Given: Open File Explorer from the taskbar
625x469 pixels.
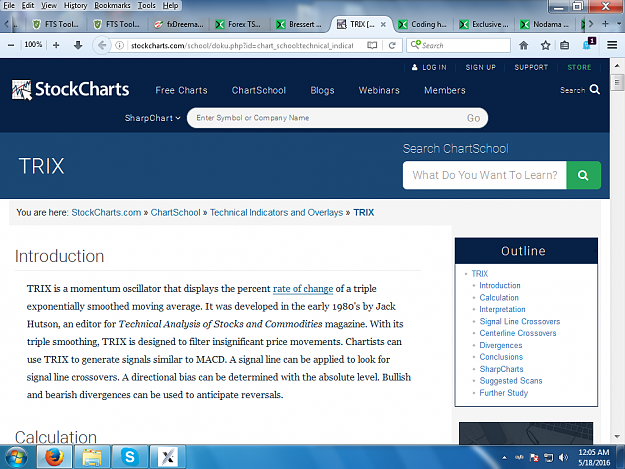Looking at the screenshot, I should tap(92, 457).
